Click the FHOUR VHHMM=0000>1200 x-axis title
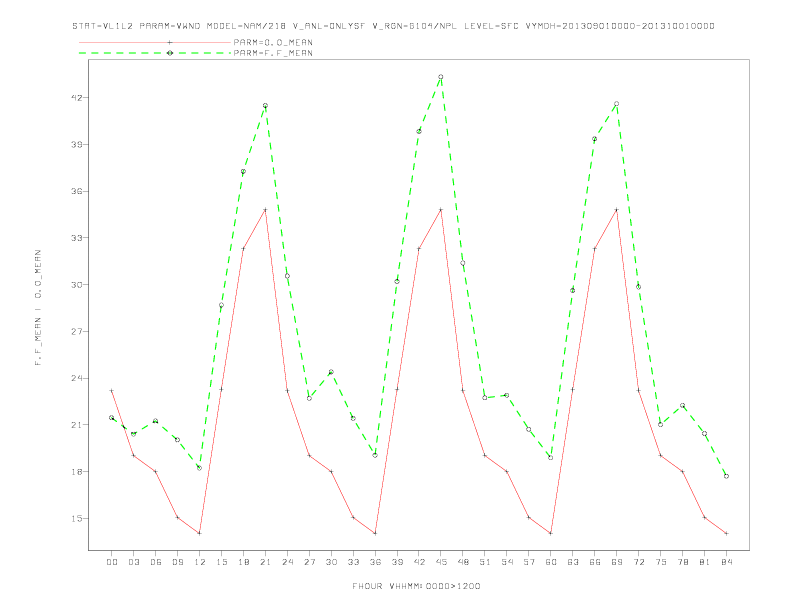The image size is (792, 612). pyautogui.click(x=416, y=586)
